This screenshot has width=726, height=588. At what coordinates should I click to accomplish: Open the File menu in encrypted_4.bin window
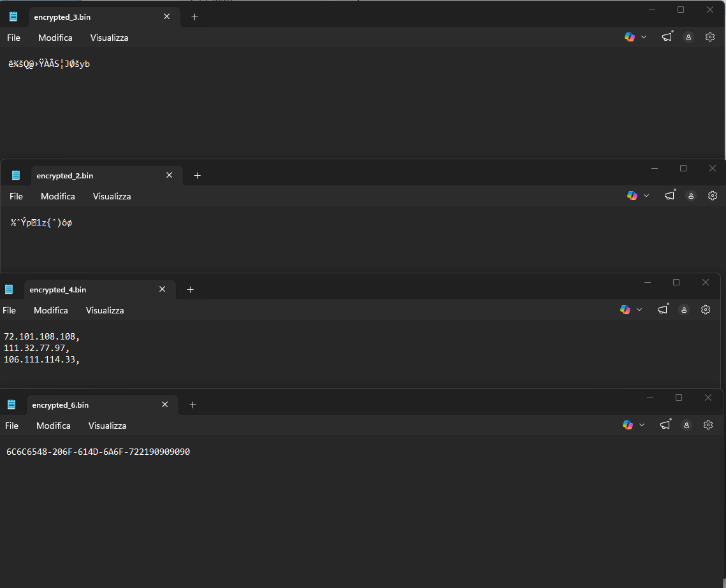[10, 310]
